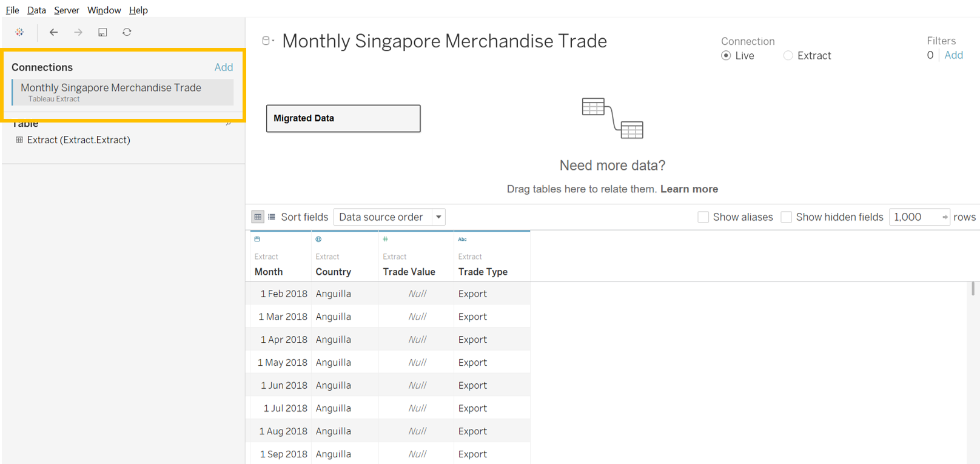
Task: Click the rows count input field
Action: click(x=915, y=217)
